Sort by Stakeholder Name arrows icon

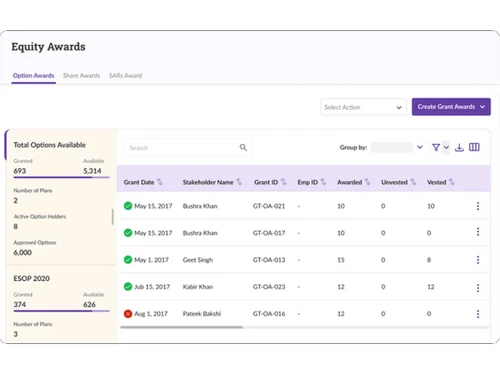pos(239,182)
